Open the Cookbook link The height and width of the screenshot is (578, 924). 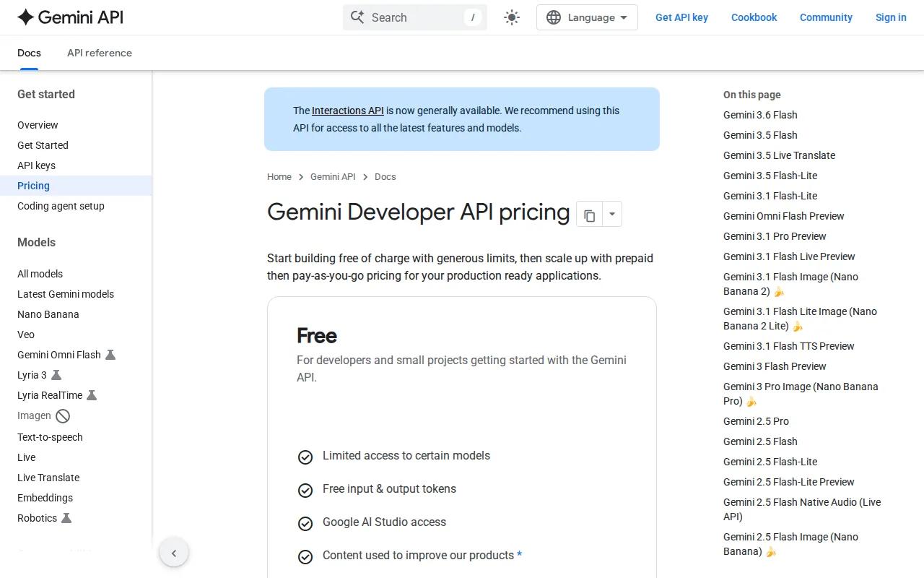coord(754,17)
